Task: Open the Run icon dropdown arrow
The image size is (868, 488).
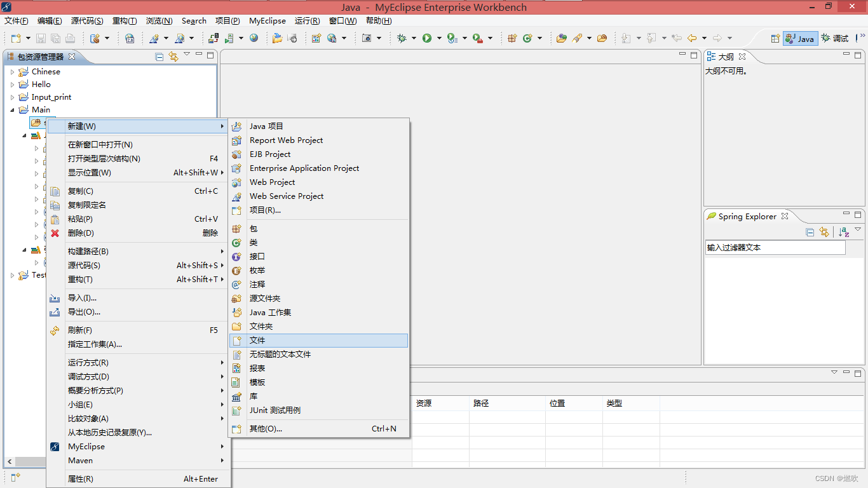Action: [x=439, y=38]
